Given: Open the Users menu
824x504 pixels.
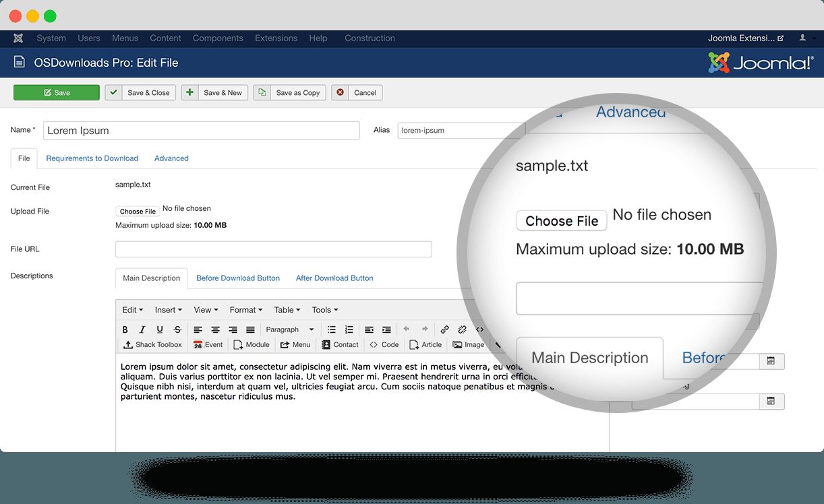Looking at the screenshot, I should 88,38.
